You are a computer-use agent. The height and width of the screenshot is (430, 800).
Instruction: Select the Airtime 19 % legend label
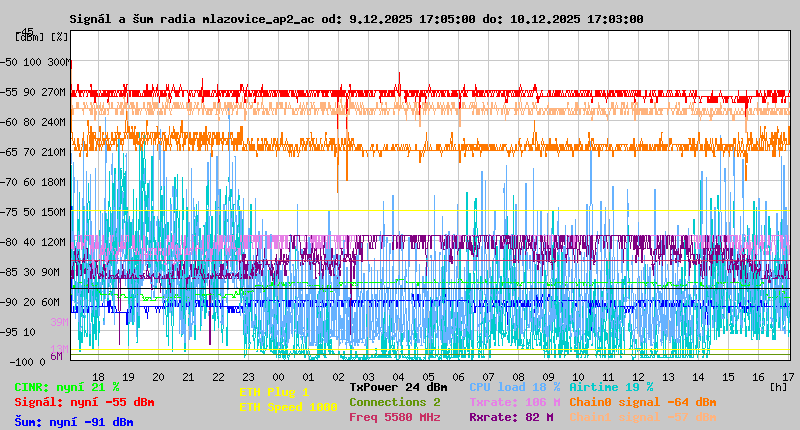(x=611, y=387)
